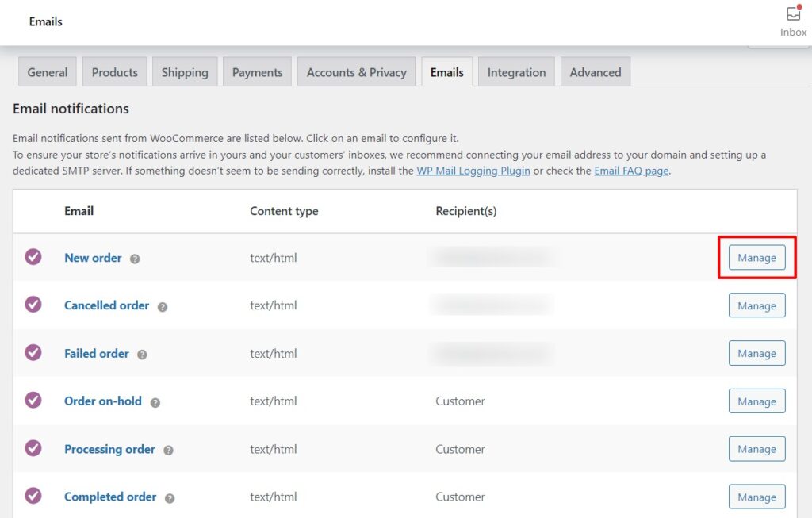The width and height of the screenshot is (812, 518).
Task: Visit the Email FAQ page
Action: point(630,171)
